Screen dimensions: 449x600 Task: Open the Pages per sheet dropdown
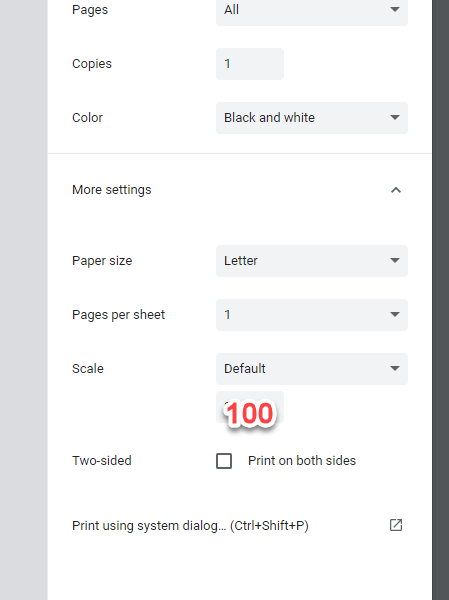312,315
